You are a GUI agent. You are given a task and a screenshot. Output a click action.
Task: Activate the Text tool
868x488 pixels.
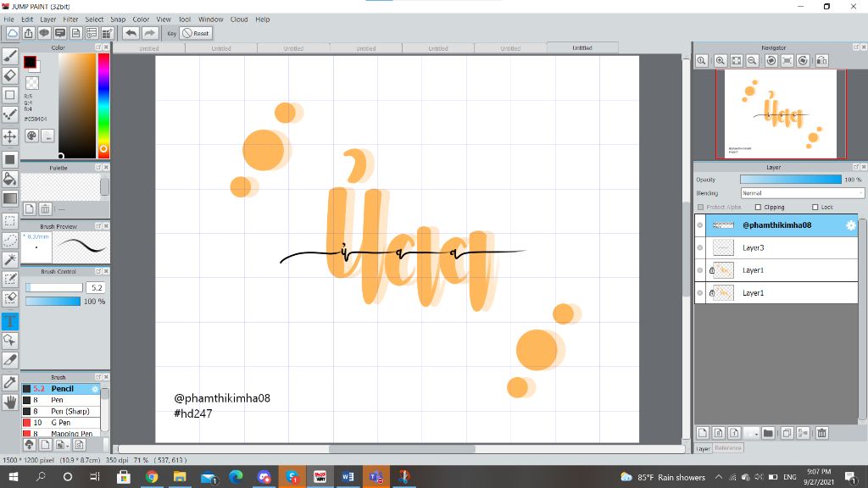tap(10, 321)
